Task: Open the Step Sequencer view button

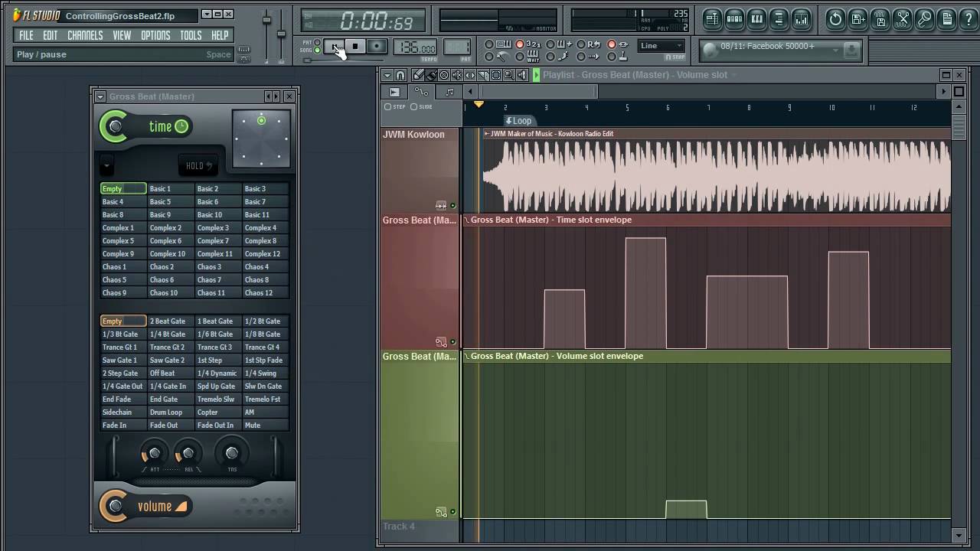Action: tap(734, 18)
